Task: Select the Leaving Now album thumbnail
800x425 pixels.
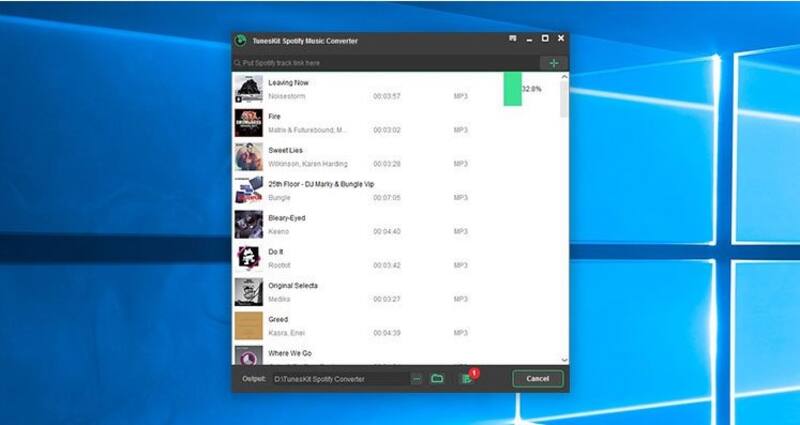Action: point(248,89)
